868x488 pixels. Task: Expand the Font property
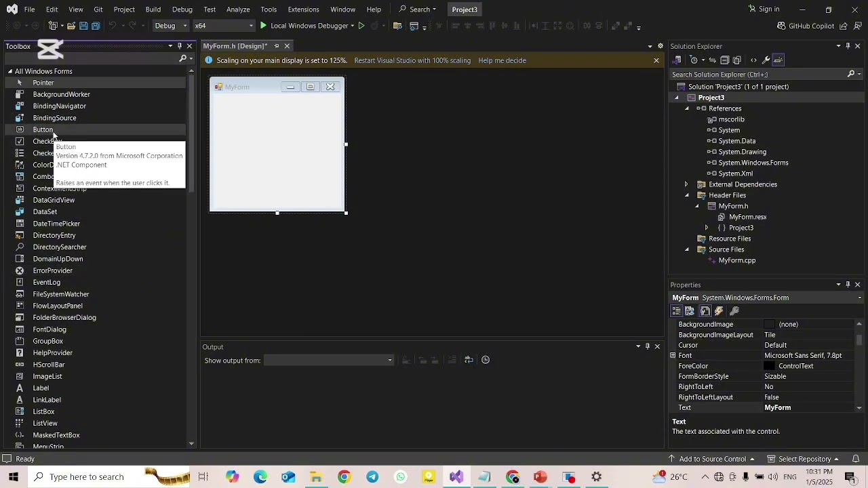(673, 355)
